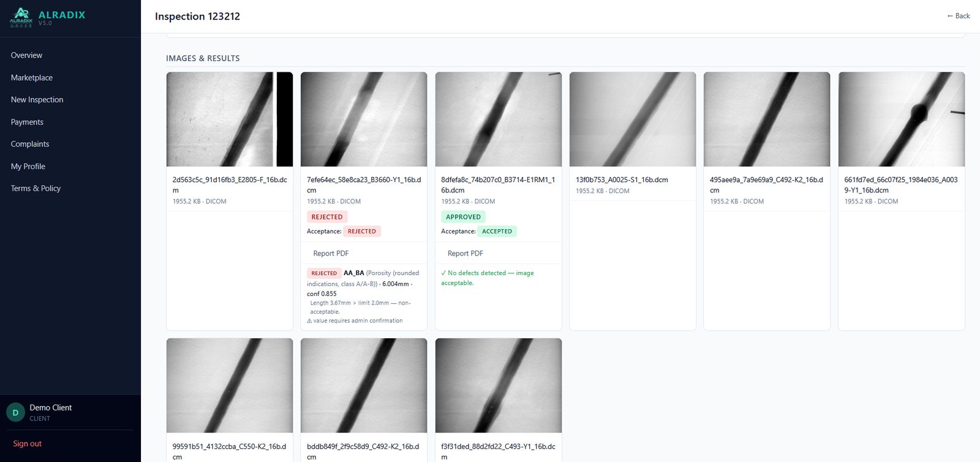Screen dimensions: 980x462
Task: Open the 13f0b753 A0025-S1 radiograph thumbnail
Action: (x=633, y=119)
